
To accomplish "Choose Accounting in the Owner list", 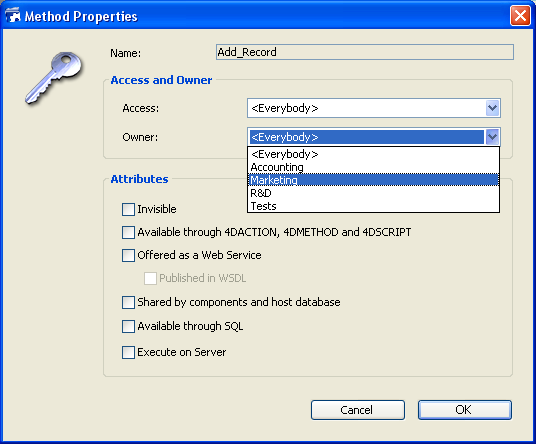I will tap(373, 167).
